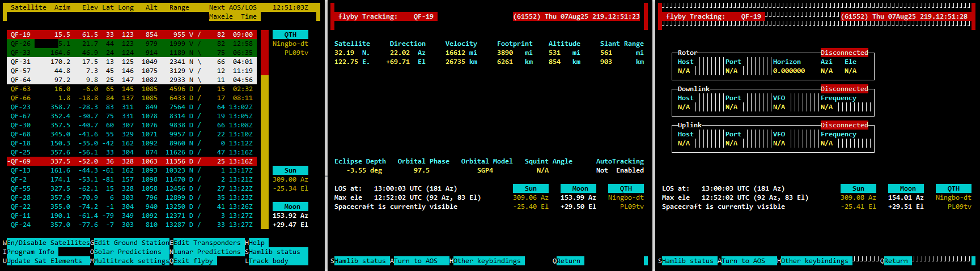Select the highlighted QF-69 satellite row
The height and width of the screenshot is (271, 980).
[x=131, y=161]
